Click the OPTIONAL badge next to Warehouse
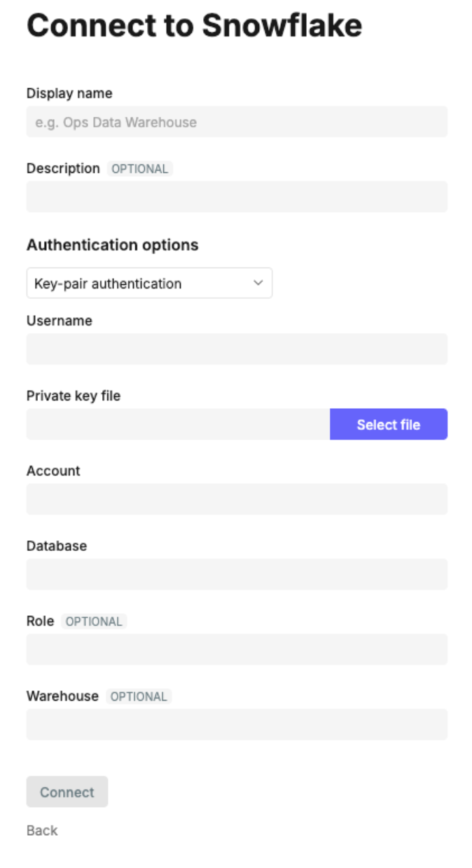472x868 pixels. (x=139, y=696)
